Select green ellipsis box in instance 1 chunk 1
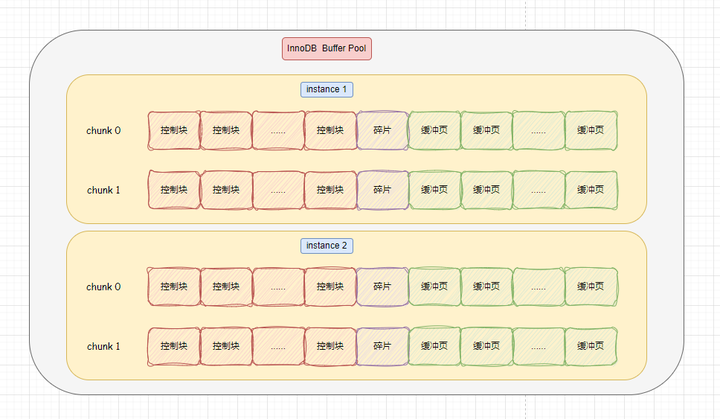 coord(539,190)
